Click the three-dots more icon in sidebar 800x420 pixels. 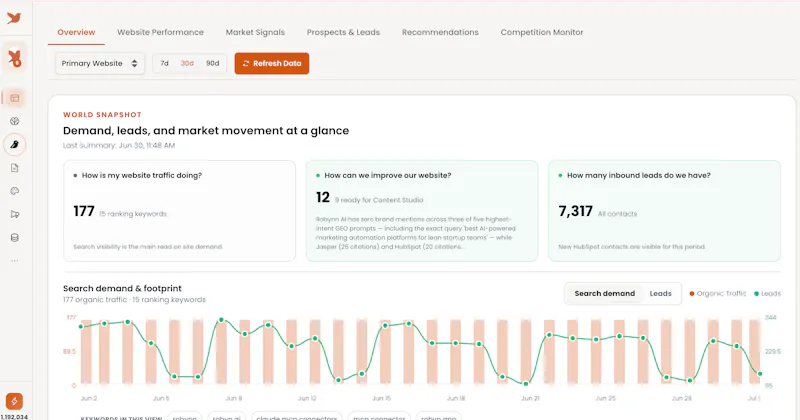tap(15, 261)
